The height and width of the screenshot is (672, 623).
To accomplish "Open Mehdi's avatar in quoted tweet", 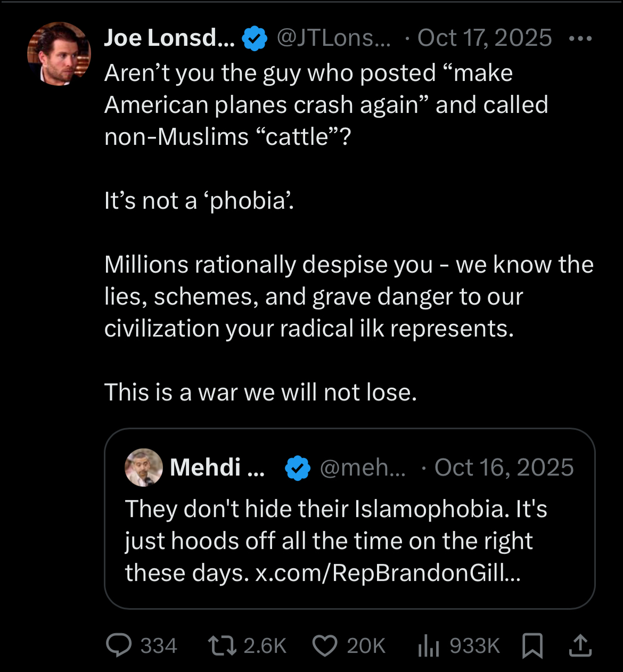I will click(144, 468).
